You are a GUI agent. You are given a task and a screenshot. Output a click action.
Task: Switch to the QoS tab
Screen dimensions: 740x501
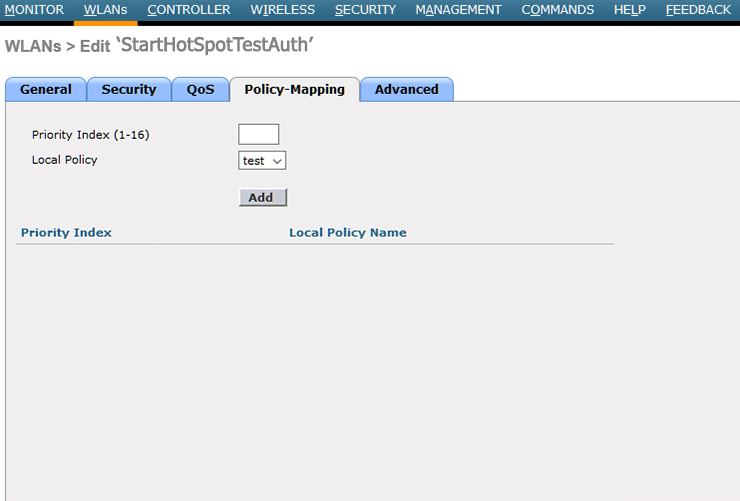tap(200, 89)
